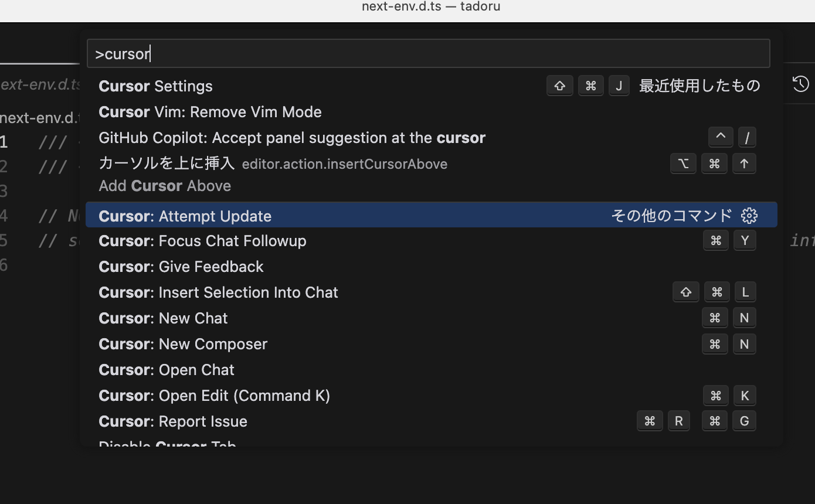Image resolution: width=815 pixels, height=504 pixels.
Task: Click the gear icon on Attempt Update row
Action: pos(749,216)
